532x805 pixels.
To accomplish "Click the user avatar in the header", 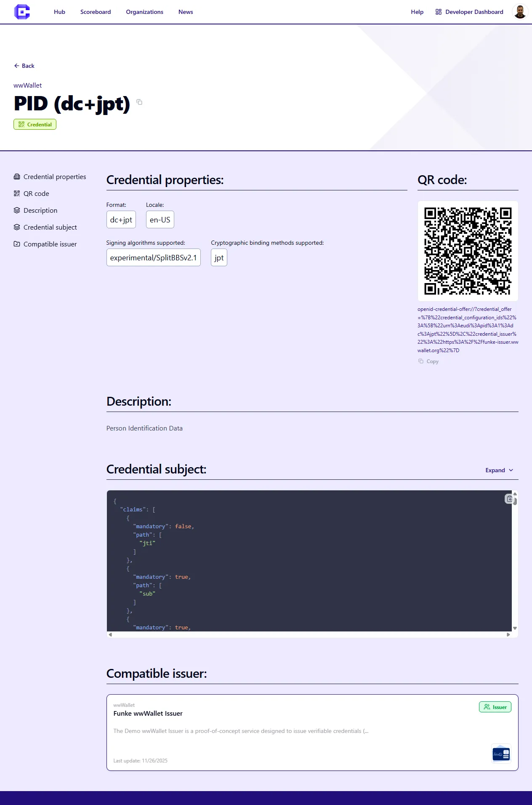I will pyautogui.click(x=520, y=12).
